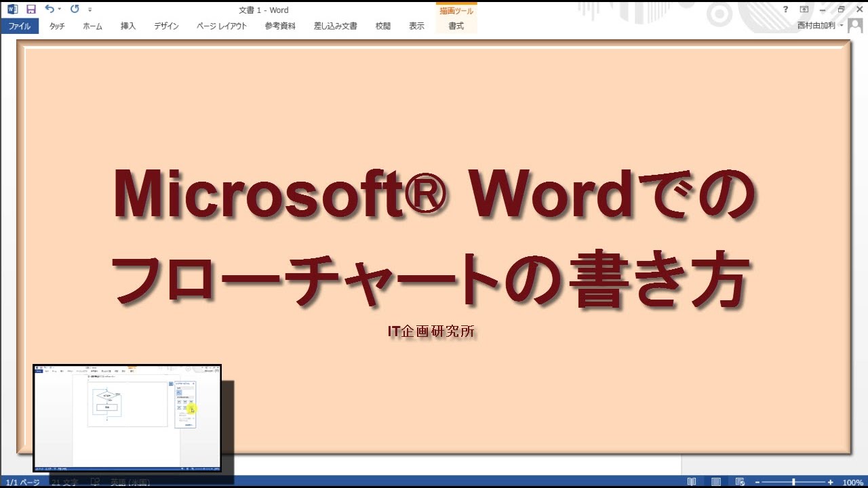Select the 差し込み文書 tab
The width and height of the screenshot is (868, 488).
pos(335,26)
